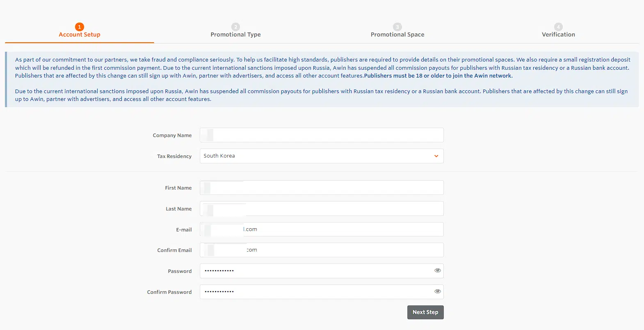Click into the Last Name field
644x330 pixels.
[x=322, y=209]
